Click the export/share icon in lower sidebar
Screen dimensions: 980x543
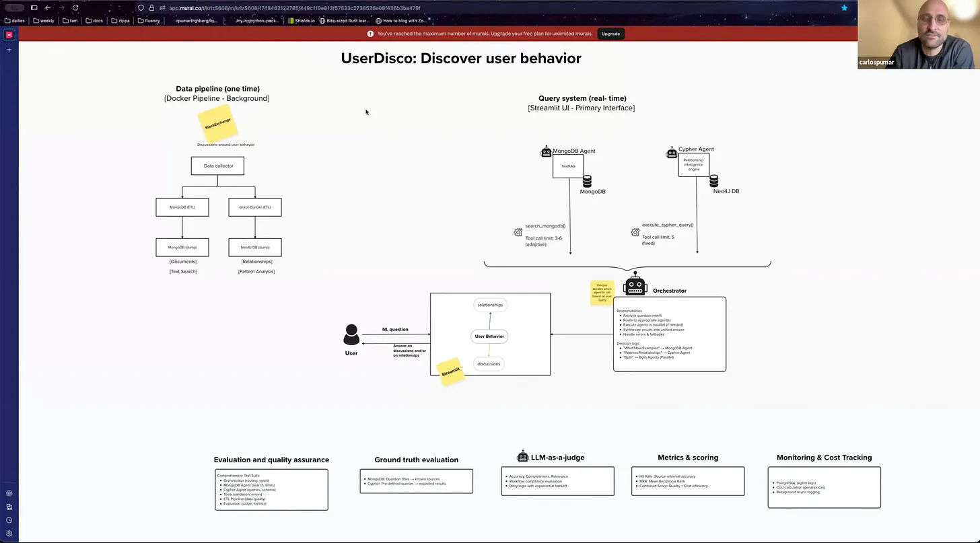[9, 507]
